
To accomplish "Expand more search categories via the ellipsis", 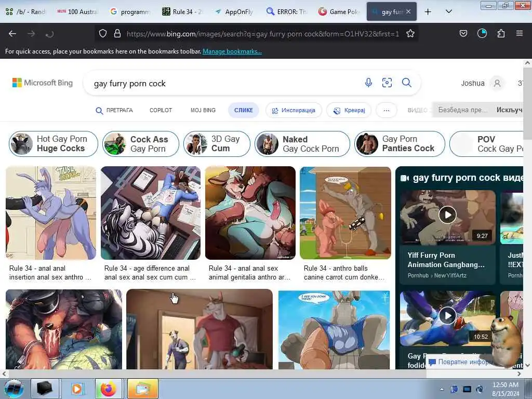I will (386, 110).
